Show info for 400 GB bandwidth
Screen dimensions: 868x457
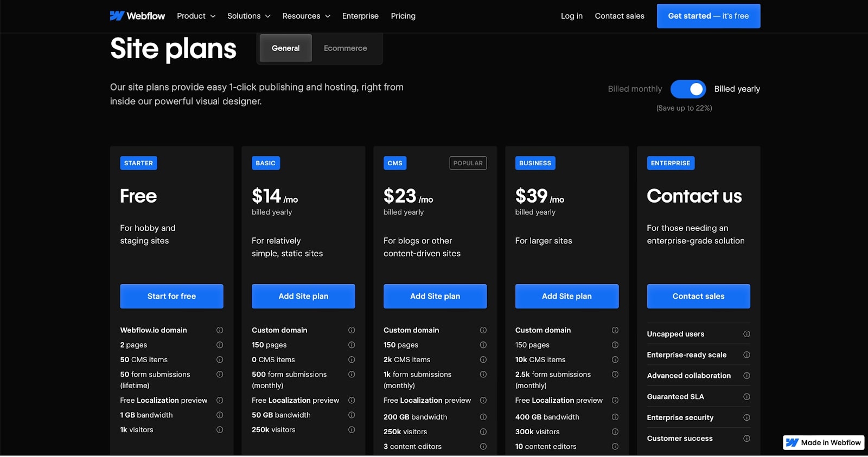pyautogui.click(x=615, y=417)
